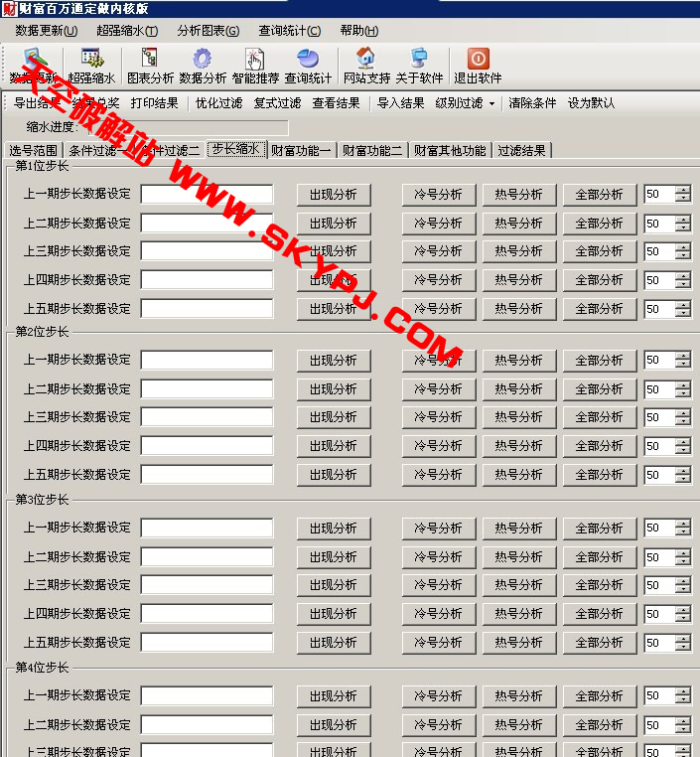Increase the first 第1位步长 spinner value
Screen dimensions: 700x757
(x=682, y=191)
